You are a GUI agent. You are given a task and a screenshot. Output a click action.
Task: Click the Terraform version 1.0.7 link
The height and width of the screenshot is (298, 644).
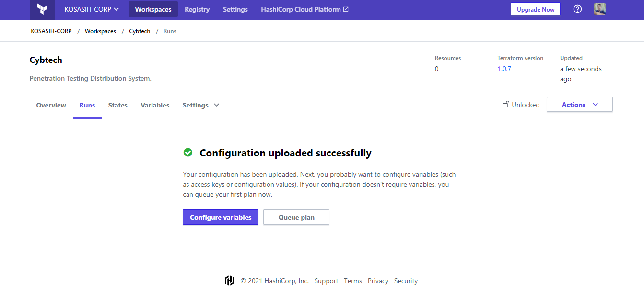[504, 69]
